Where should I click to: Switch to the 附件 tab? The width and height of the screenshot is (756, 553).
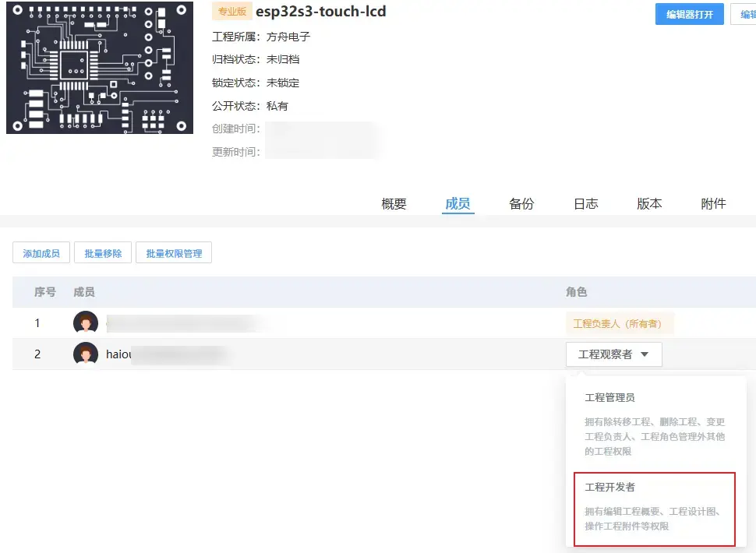(x=714, y=204)
